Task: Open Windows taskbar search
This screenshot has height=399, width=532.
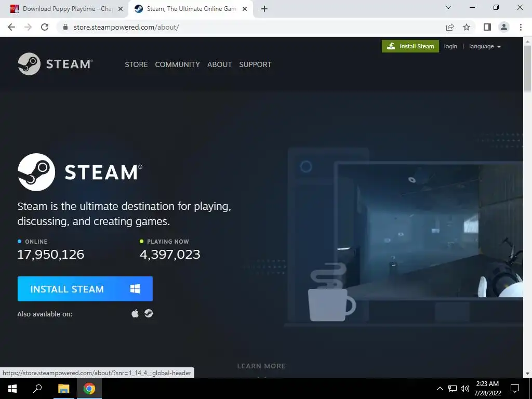Action: 37,389
